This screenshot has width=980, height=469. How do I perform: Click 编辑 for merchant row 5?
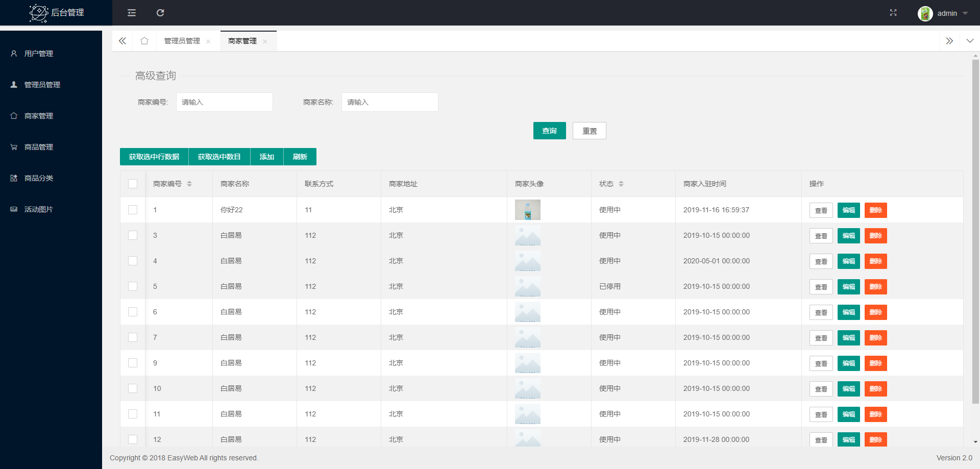(849, 287)
